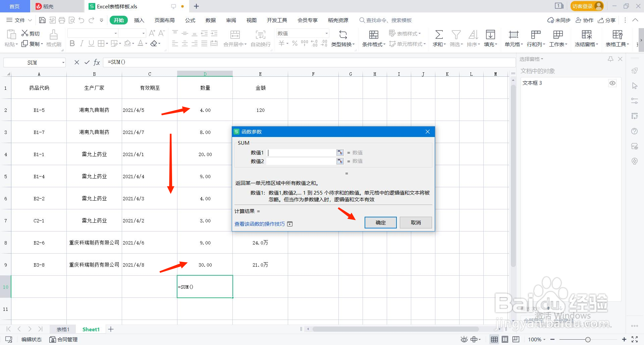The width and height of the screenshot is (644, 345).
Task: Click the percent style icon
Action: point(294,43)
